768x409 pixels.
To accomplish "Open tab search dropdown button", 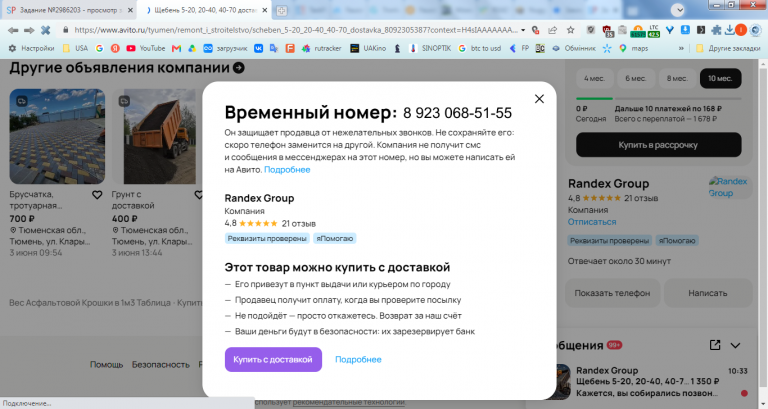I will pyautogui.click(x=678, y=10).
